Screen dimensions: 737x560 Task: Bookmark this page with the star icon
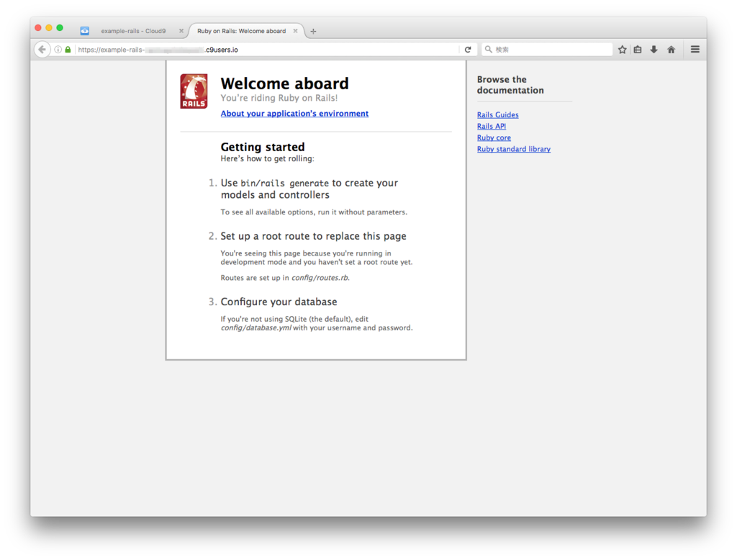tap(623, 50)
